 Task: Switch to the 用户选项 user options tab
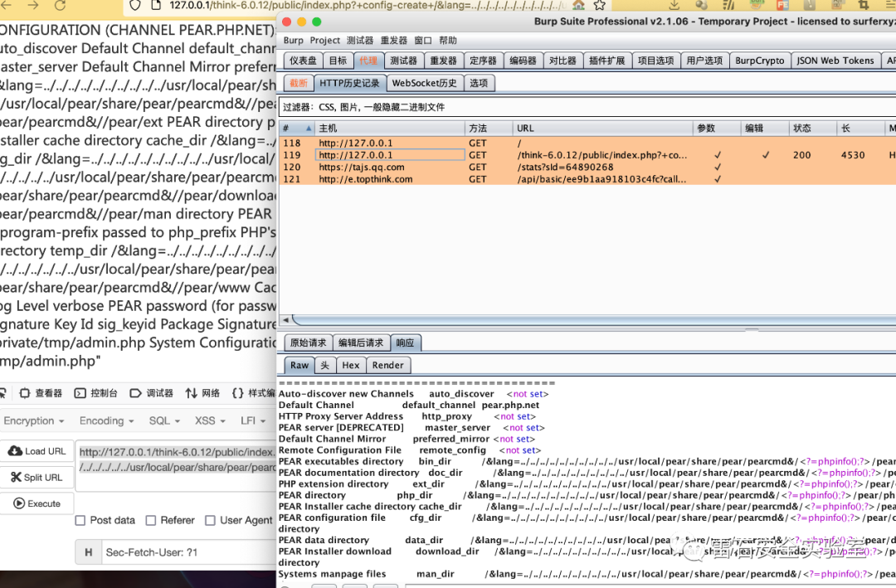pyautogui.click(x=704, y=61)
